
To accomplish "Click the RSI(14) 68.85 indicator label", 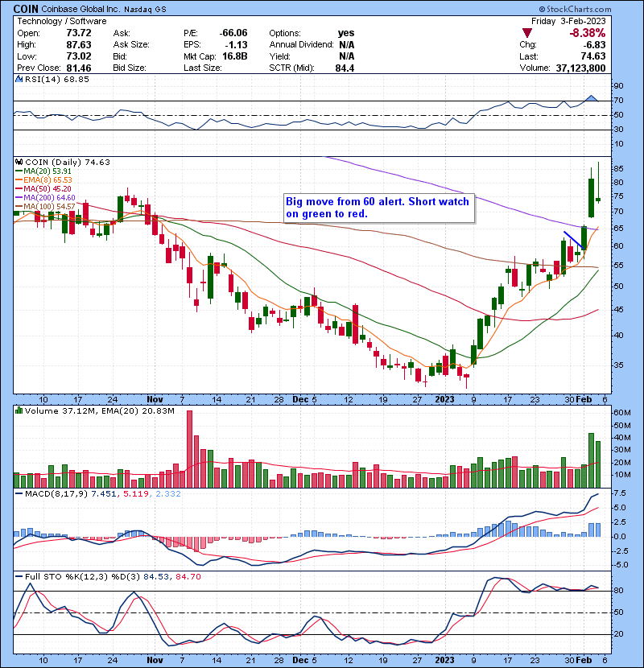I will (57, 79).
